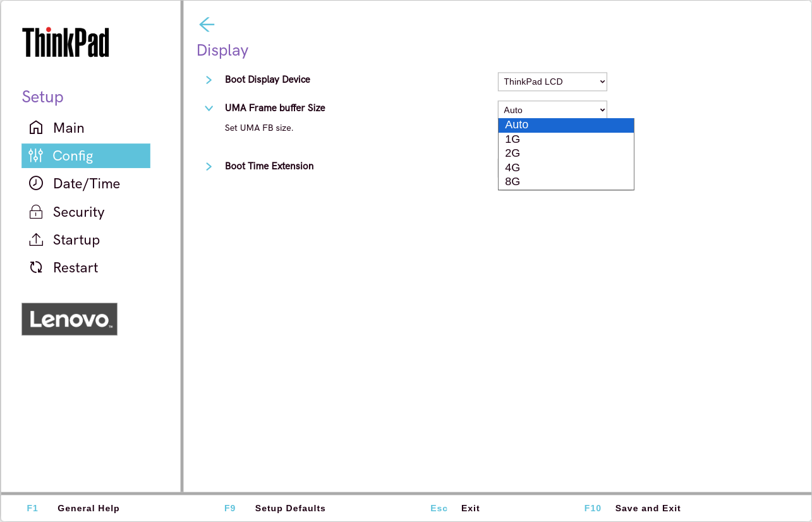Screen dimensions: 812x522
Task: Click Esc Exit
Action: click(455, 508)
